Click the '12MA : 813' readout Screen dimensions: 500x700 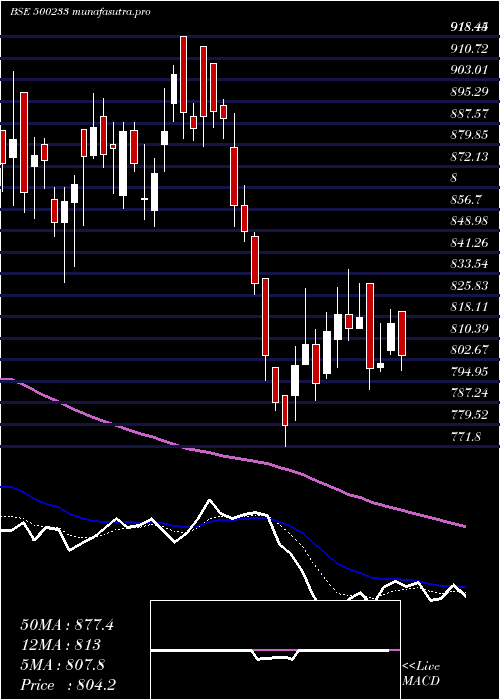click(x=60, y=645)
